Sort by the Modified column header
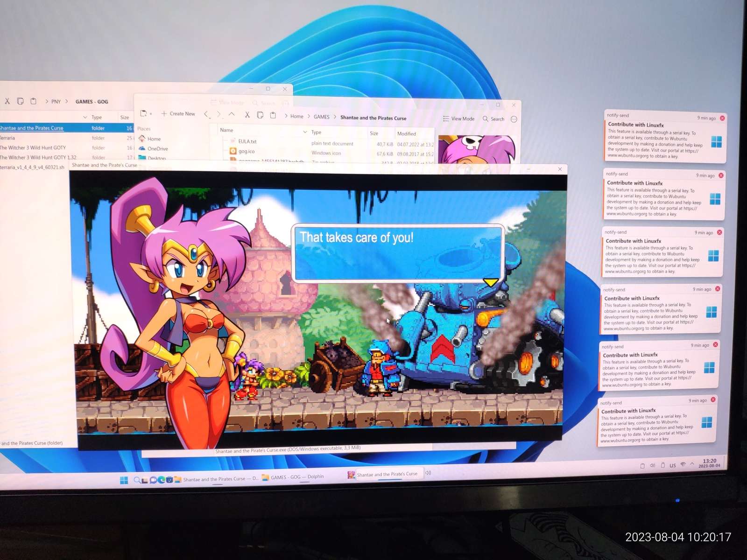Screen dimensions: 747x560 (407, 134)
